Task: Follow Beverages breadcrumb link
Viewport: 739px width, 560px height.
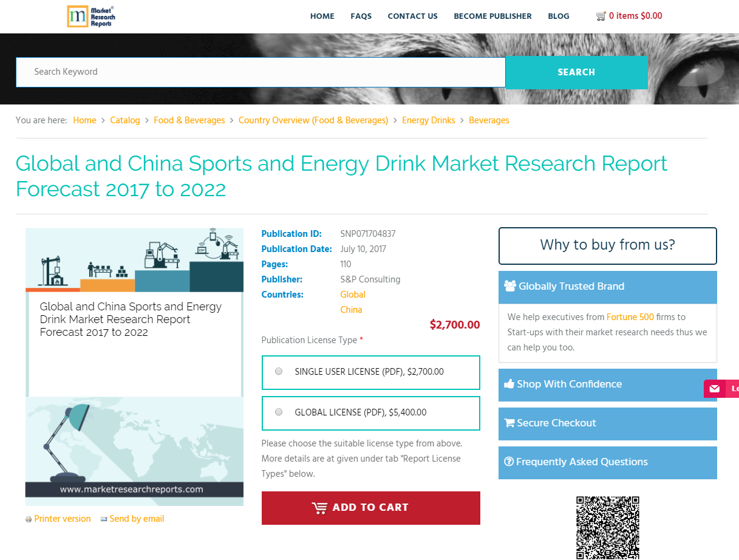Action: click(489, 120)
